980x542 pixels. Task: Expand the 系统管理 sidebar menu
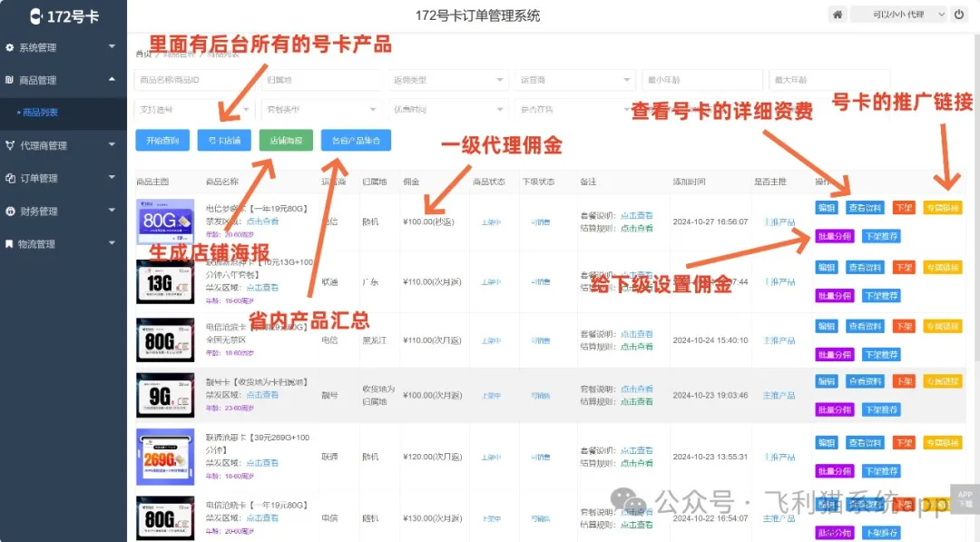[64, 47]
